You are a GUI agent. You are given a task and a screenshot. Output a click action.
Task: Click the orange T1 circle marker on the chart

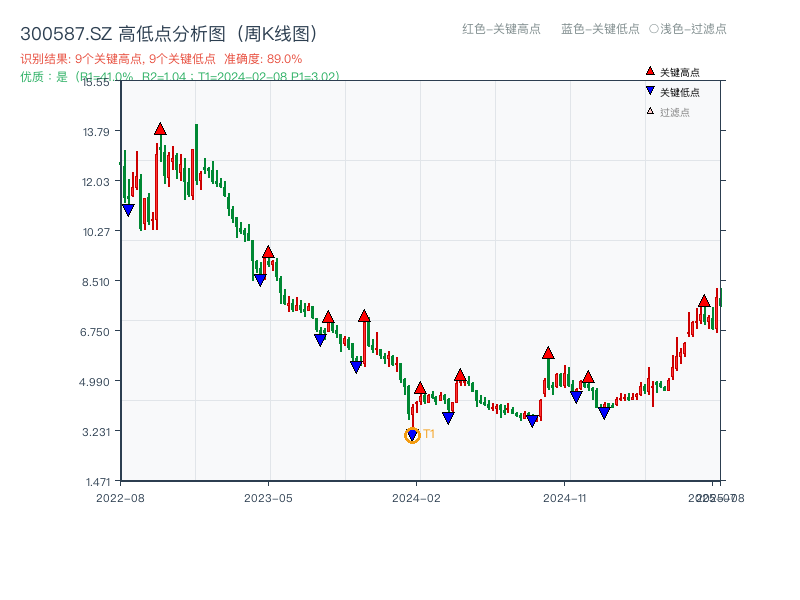(x=412, y=435)
